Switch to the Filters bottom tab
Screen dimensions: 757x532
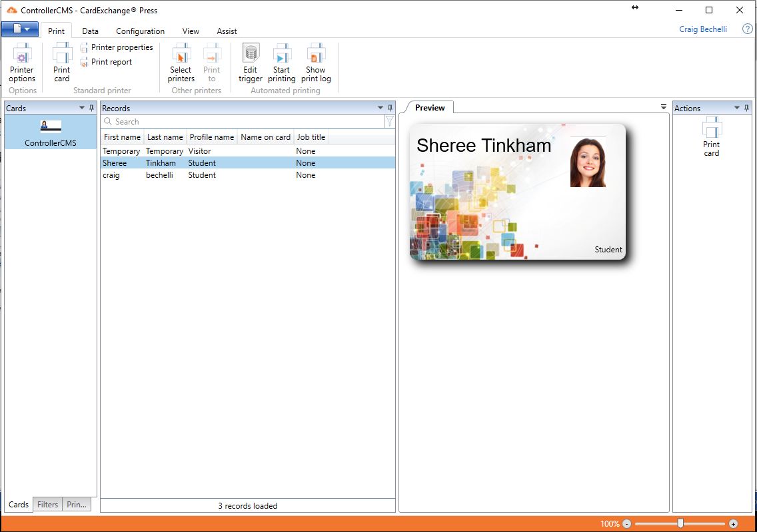(x=48, y=505)
